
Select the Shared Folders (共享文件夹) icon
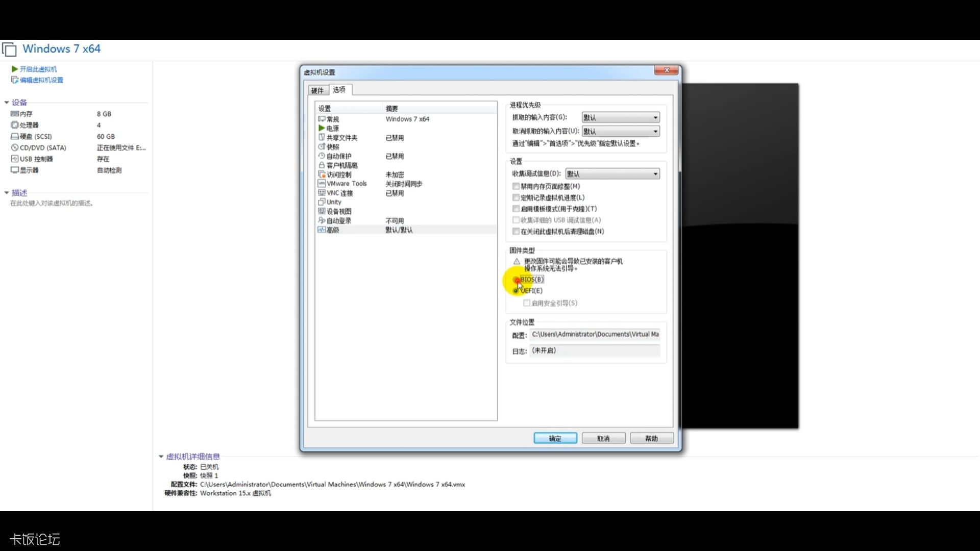pyautogui.click(x=322, y=137)
